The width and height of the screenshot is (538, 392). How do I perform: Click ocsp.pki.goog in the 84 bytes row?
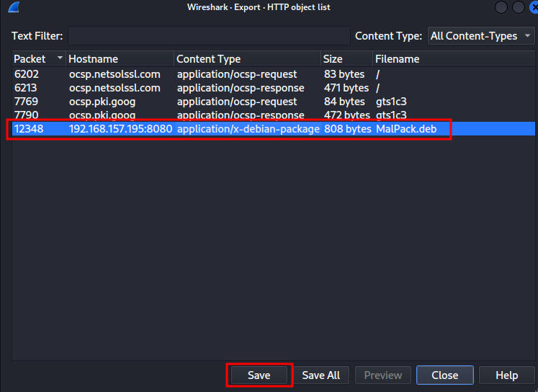(102, 102)
